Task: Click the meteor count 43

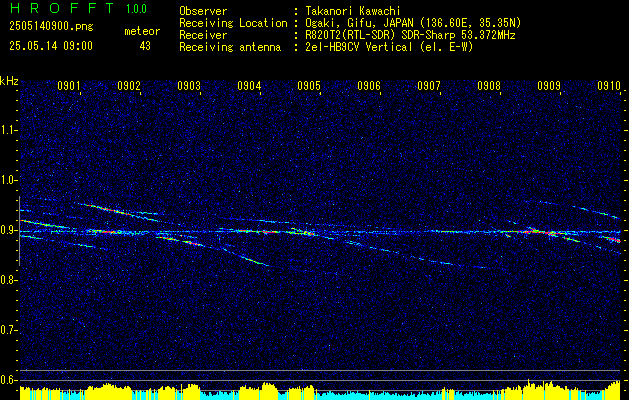Action: [x=145, y=46]
